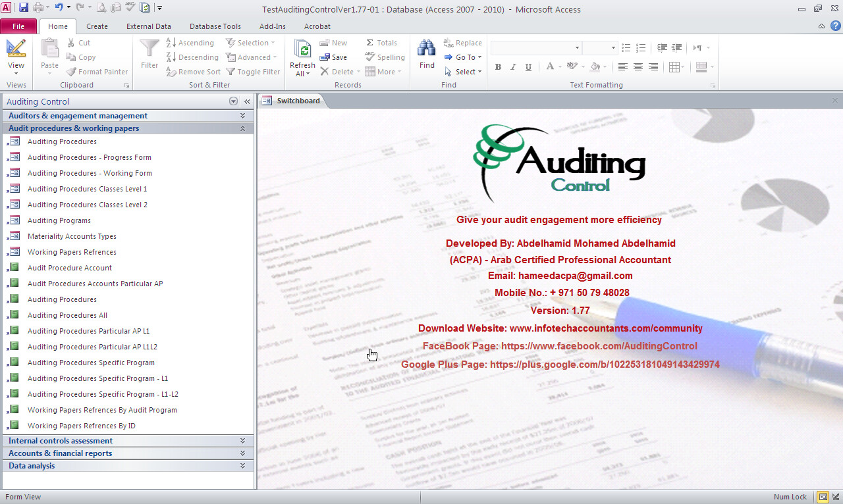Open the External Data ribbon tab
The width and height of the screenshot is (843, 504).
(148, 26)
